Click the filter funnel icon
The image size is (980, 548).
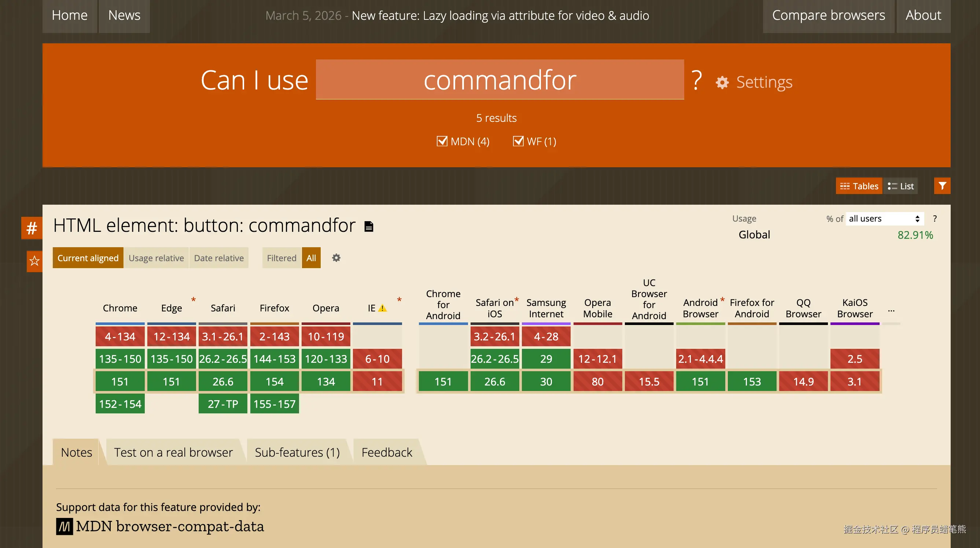coord(942,186)
